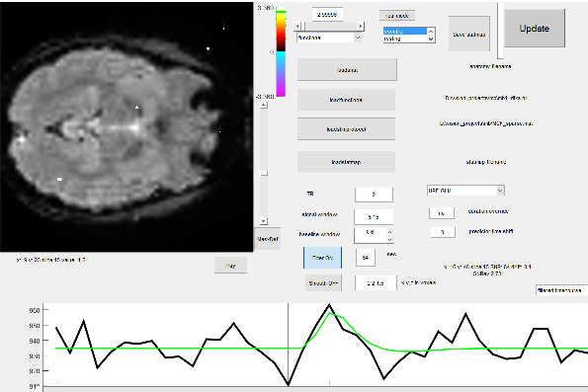This screenshot has height=392, width=588.
Task: Click the listbox scroll-down arrow below the highlighted entry
Action: coord(431,39)
